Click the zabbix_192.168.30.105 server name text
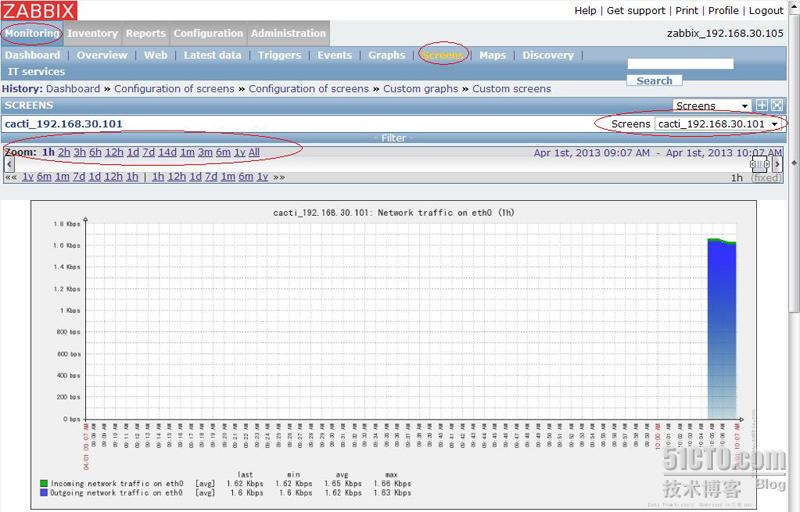 click(x=725, y=33)
